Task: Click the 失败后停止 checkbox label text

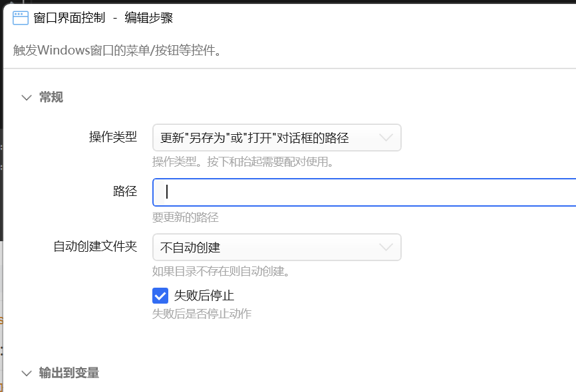Action: [204, 296]
